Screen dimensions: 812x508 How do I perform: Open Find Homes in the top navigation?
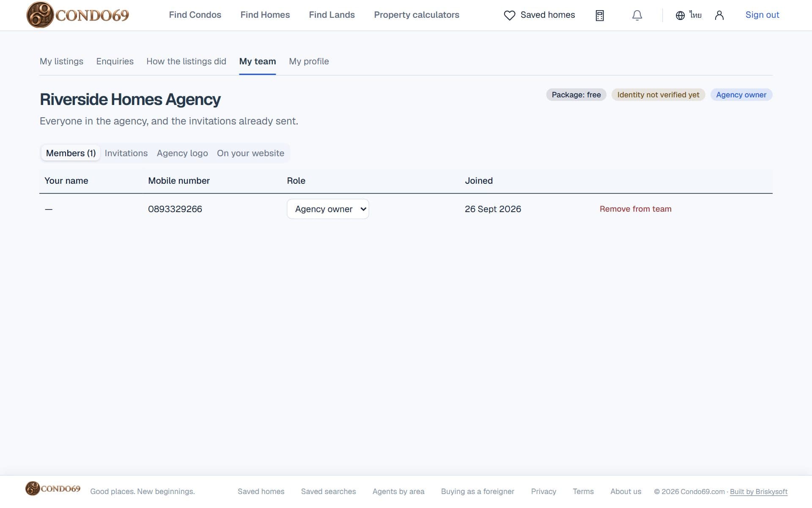click(265, 15)
